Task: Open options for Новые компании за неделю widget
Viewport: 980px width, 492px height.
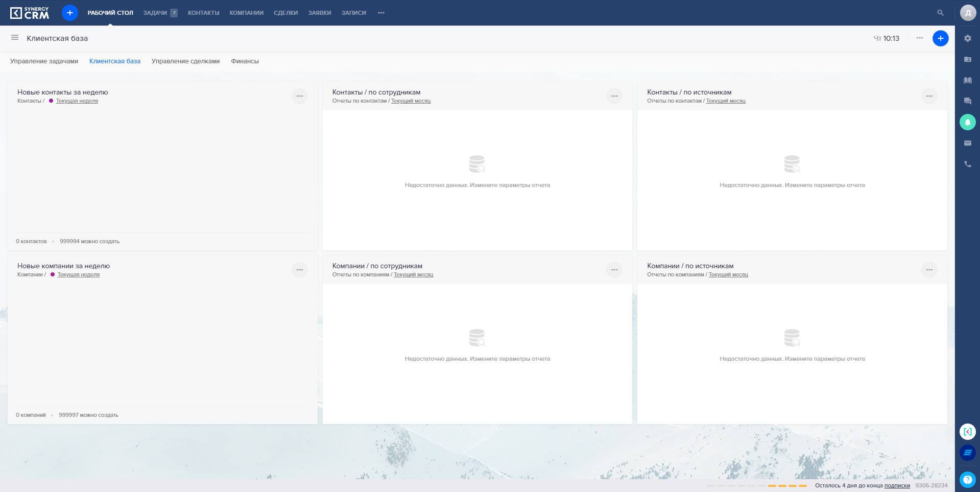Action: click(300, 270)
